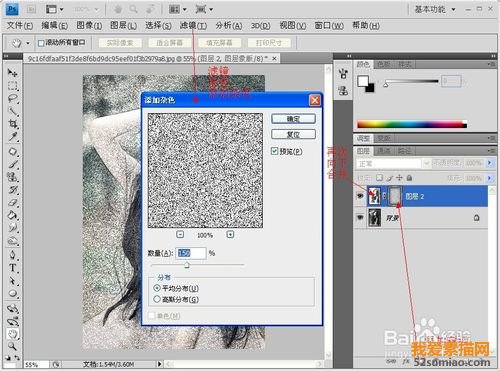Expand status bar info arrow
Viewport: 500px width, 371px height.
(x=160, y=364)
